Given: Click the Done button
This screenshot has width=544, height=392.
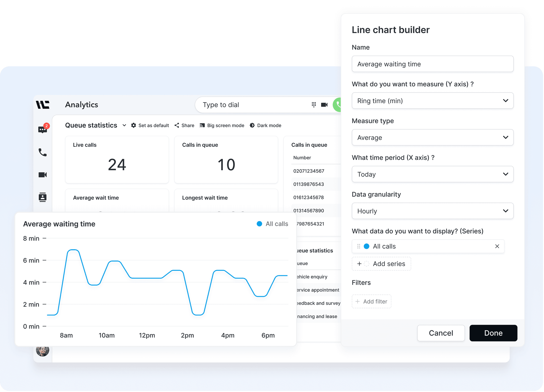Looking at the screenshot, I should pos(493,333).
